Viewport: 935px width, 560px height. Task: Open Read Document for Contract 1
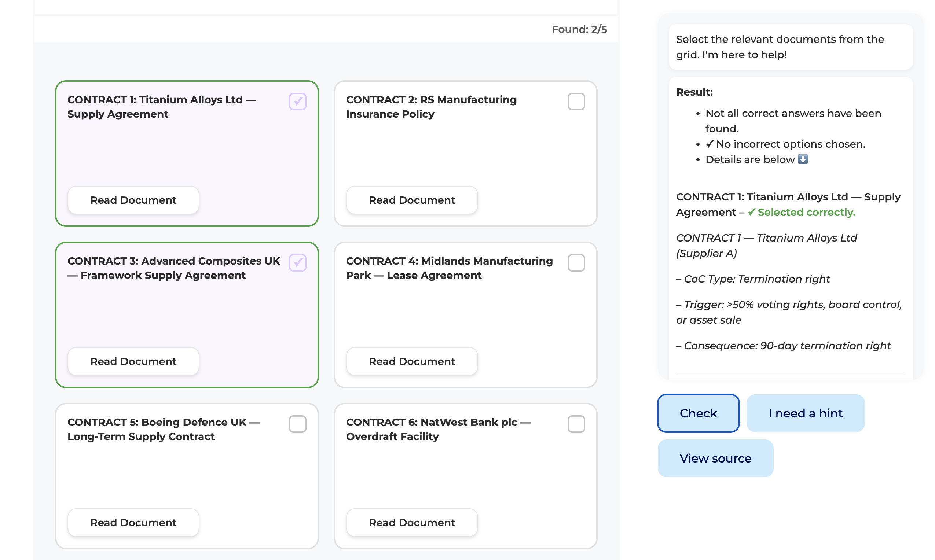coord(133,200)
